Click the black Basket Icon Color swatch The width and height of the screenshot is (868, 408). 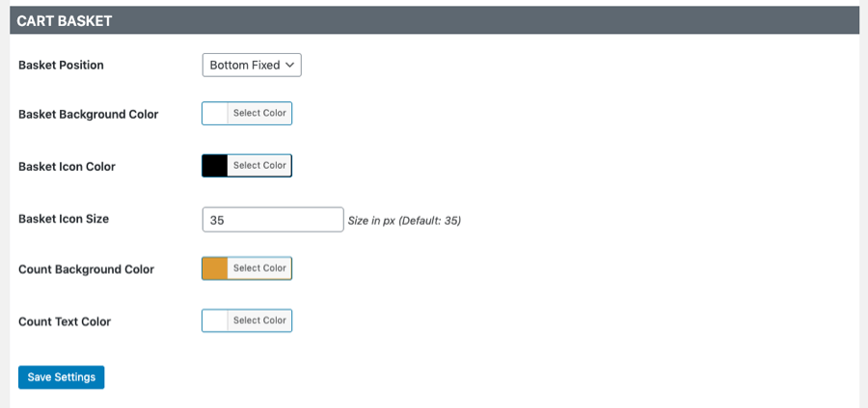click(x=215, y=166)
